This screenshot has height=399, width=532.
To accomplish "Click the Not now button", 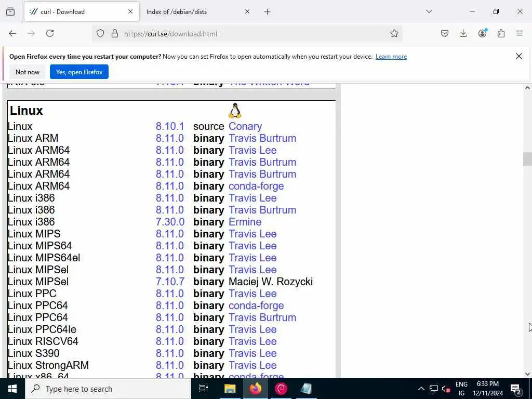I will click(x=28, y=72).
